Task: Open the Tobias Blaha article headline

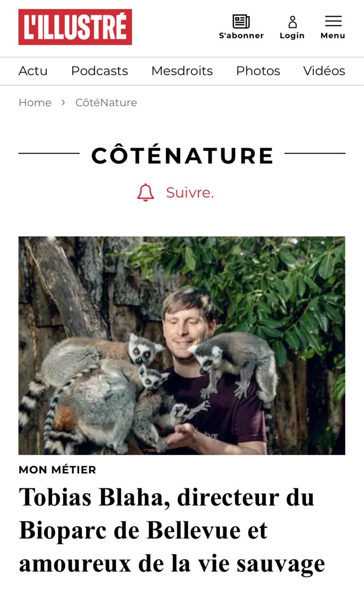Action: coord(173,530)
